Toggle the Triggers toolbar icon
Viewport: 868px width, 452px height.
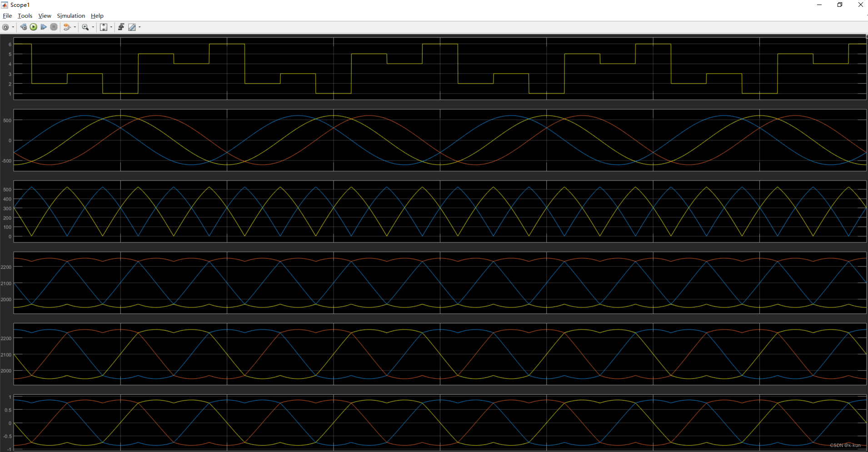point(121,27)
